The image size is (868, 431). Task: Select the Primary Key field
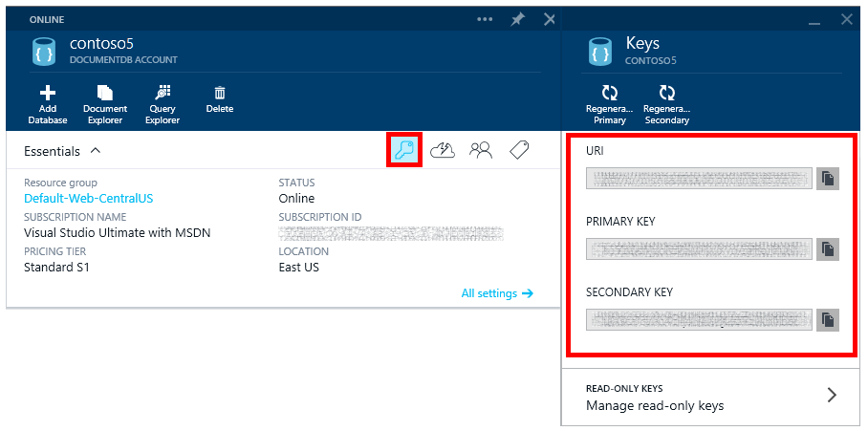coord(699,249)
